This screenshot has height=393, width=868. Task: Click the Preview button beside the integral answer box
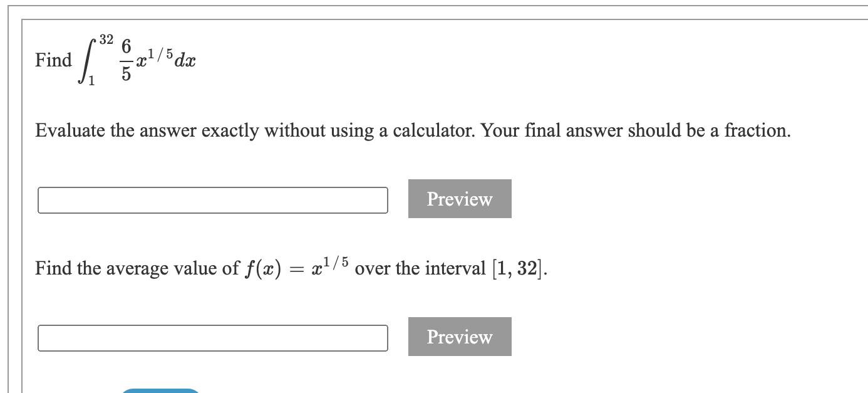click(459, 199)
